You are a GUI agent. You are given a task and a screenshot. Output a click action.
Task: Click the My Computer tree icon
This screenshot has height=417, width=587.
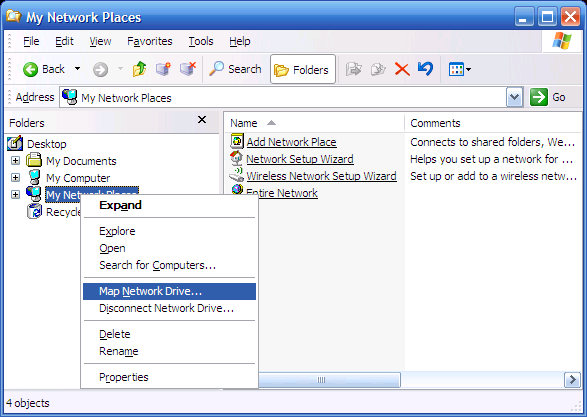click(x=34, y=177)
